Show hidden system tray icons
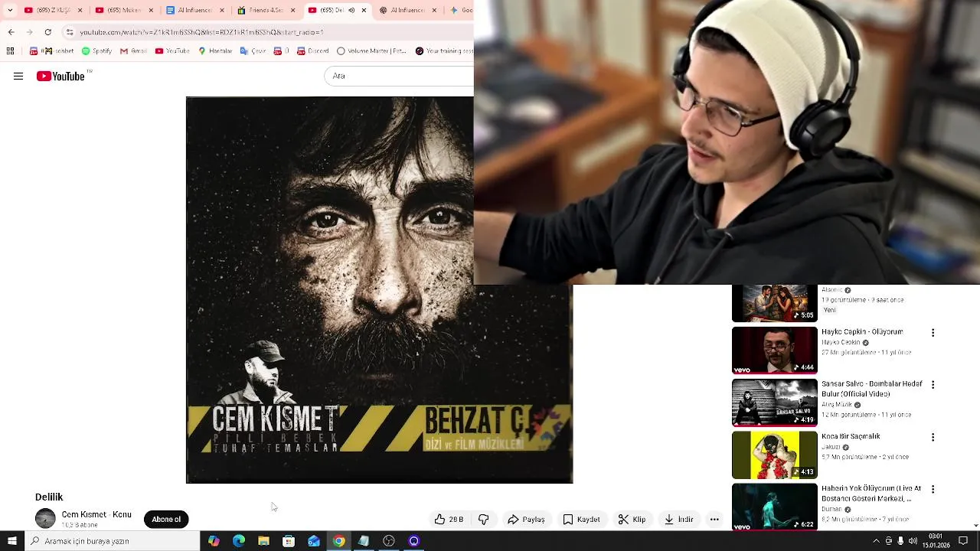Screen dimensions: 980x551 click(x=877, y=541)
